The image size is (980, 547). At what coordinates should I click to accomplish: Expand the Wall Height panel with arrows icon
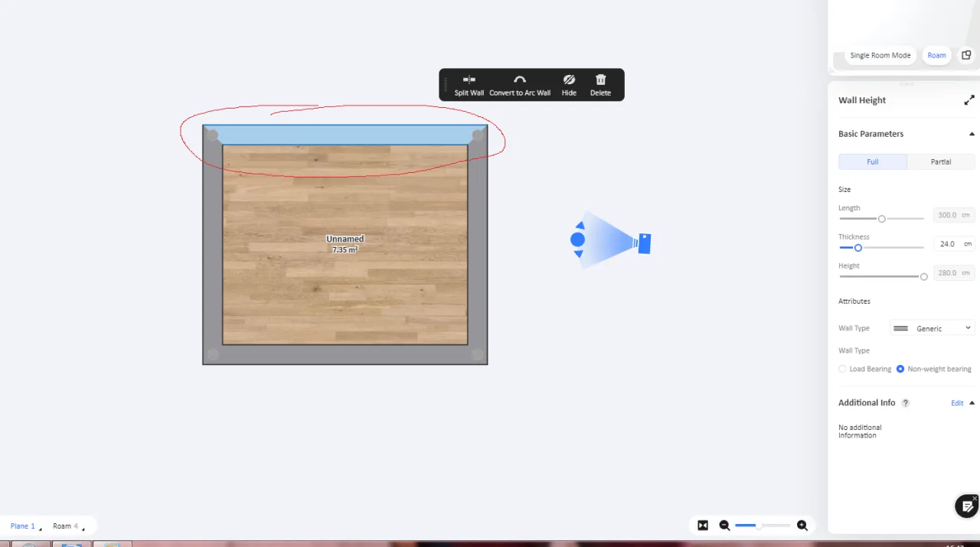tap(969, 100)
